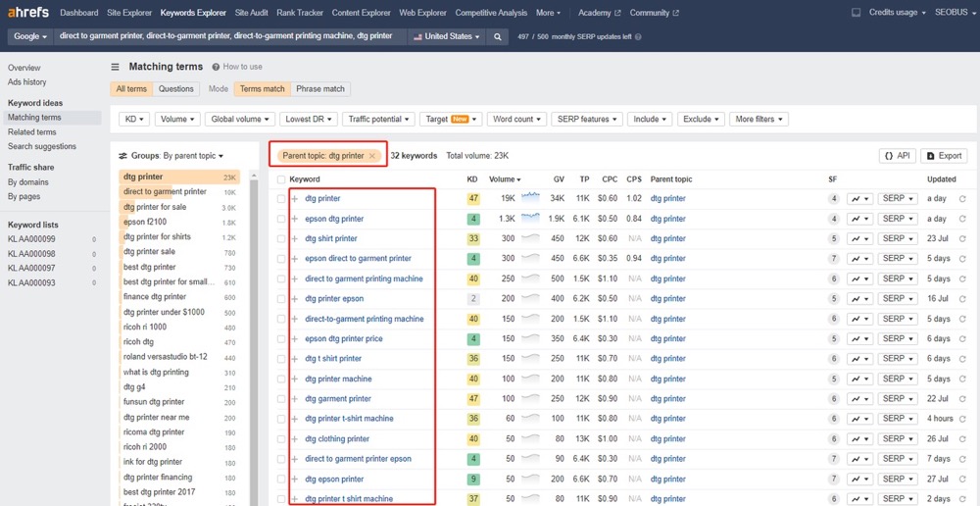Open the Volume filter dropdown
The height and width of the screenshot is (506, 980).
tap(177, 119)
